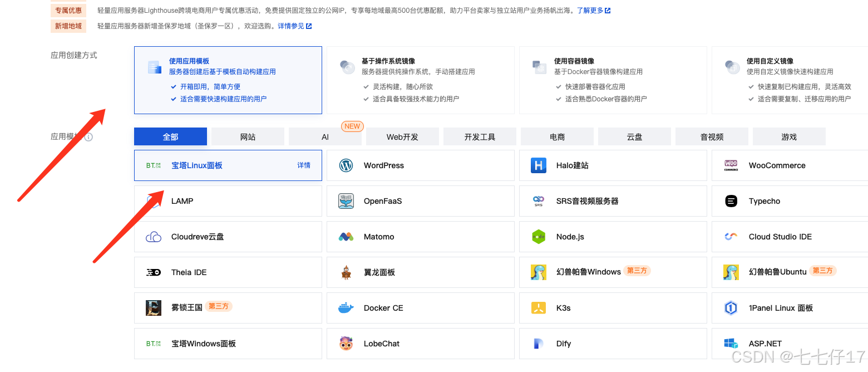Switch to the 全部 template tab
Image resolution: width=868 pixels, height=372 pixels.
tap(170, 136)
